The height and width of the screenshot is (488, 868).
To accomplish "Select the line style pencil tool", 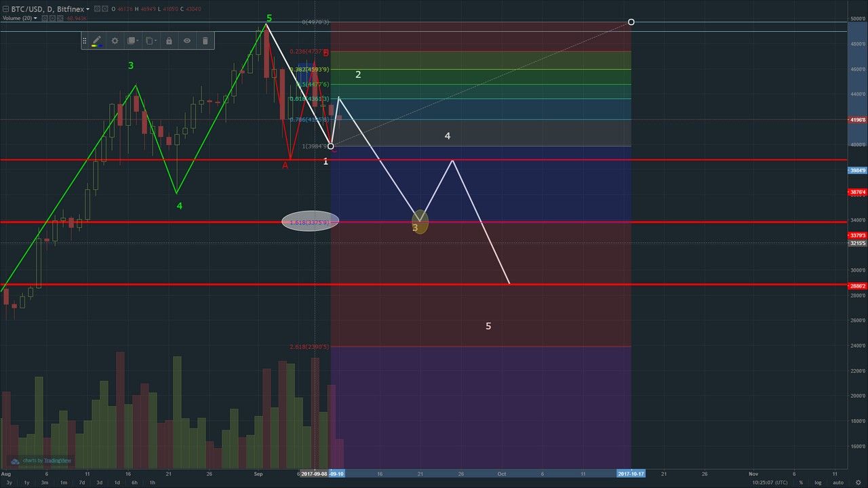I will pos(96,41).
